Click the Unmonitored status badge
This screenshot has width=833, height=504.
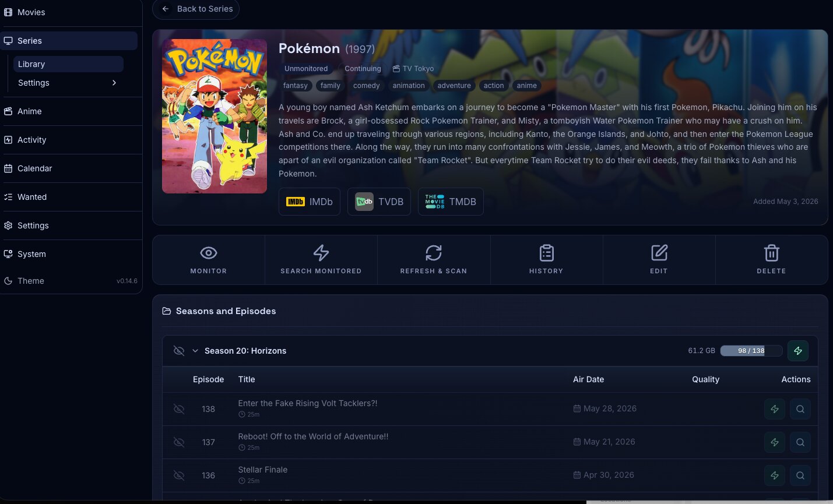(x=306, y=69)
